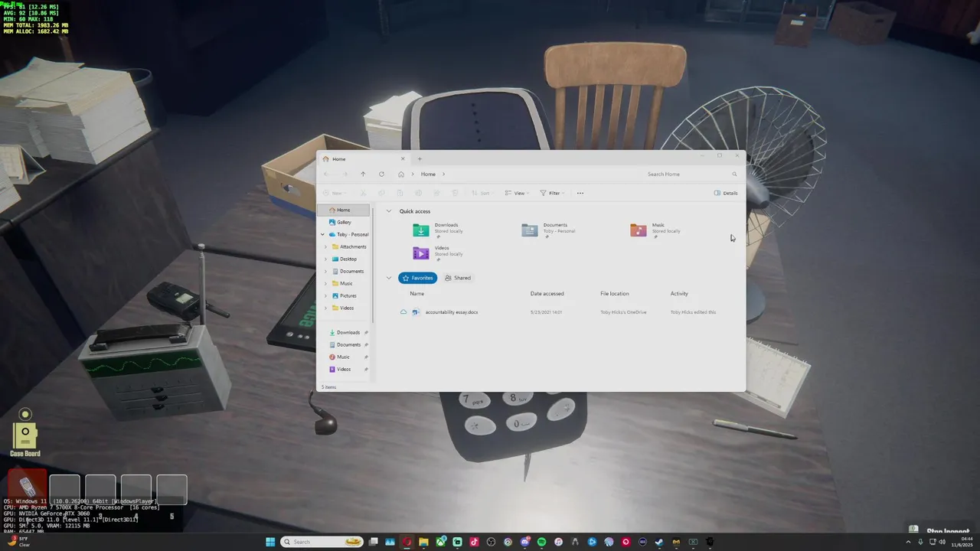Image resolution: width=980 pixels, height=551 pixels.
Task: Close the Home tab
Action: (403, 159)
